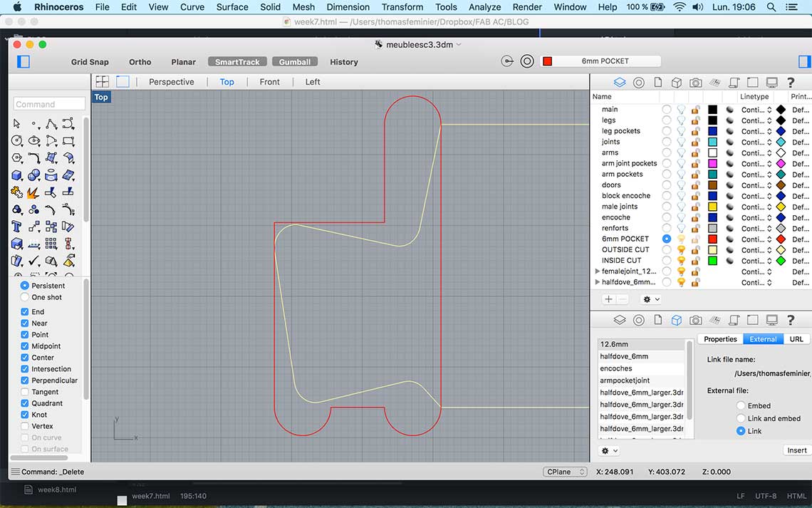Select the Text object tool
Viewport: 812px width, 508px height.
tap(16, 227)
